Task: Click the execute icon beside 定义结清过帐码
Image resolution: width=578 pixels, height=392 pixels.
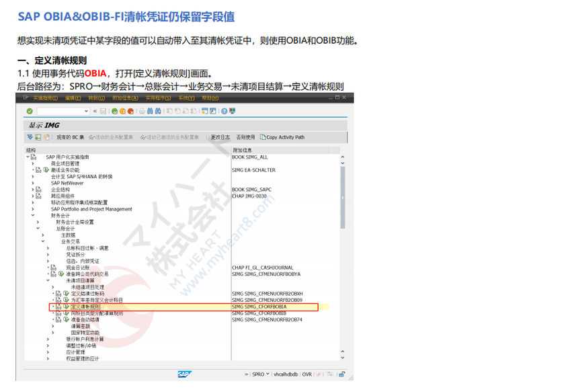Action: click(67, 294)
